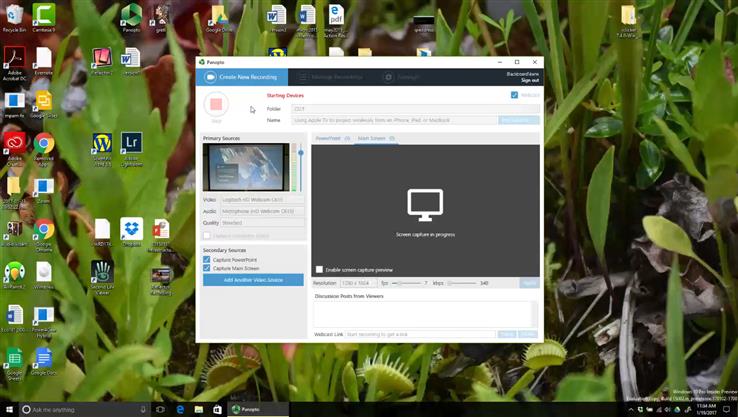
Task: Open the Google Drive desktop folder icon
Action: click(x=219, y=18)
